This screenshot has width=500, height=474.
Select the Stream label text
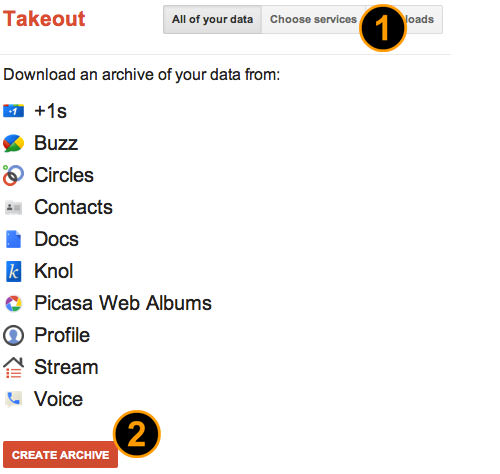coord(66,367)
